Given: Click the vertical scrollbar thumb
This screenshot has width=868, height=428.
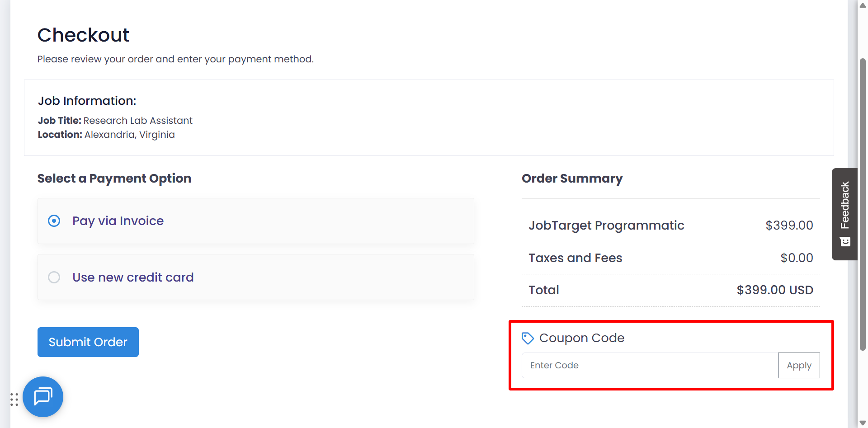Looking at the screenshot, I should click(x=863, y=203).
